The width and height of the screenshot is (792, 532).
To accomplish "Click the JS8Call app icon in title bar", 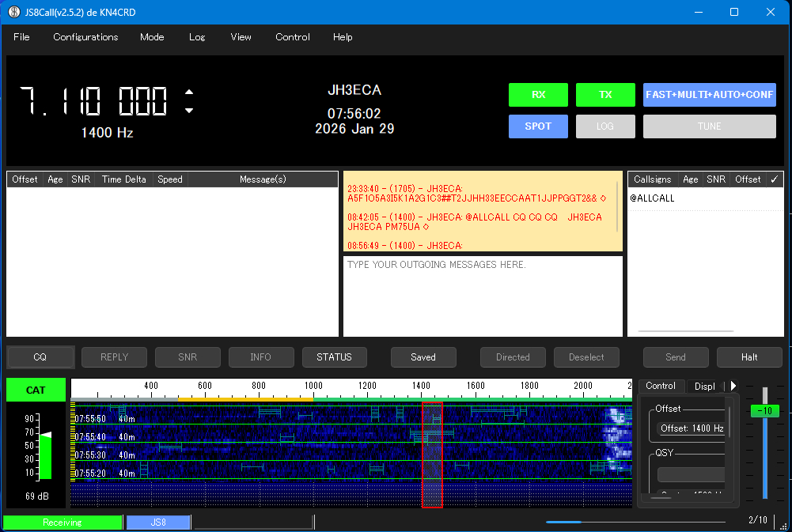I will [13, 12].
